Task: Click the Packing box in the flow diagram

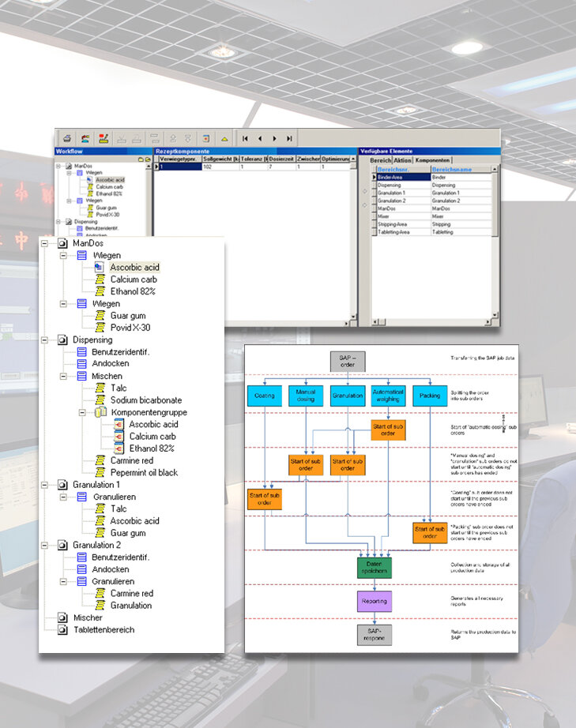Action: 430,396
